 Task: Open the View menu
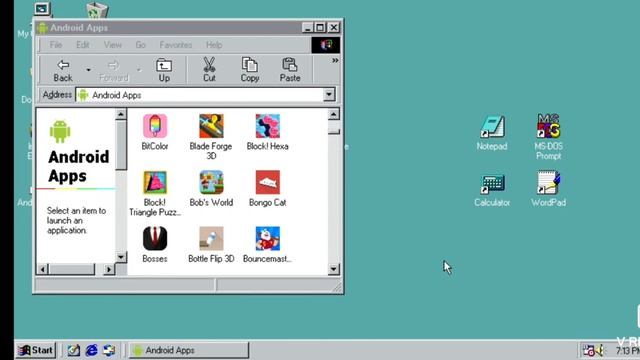112,45
